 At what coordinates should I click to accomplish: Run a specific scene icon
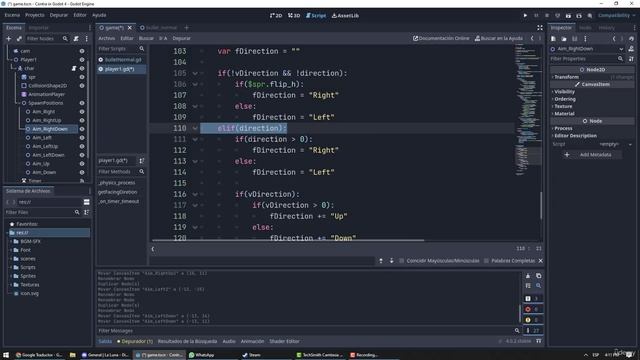coord(579,16)
